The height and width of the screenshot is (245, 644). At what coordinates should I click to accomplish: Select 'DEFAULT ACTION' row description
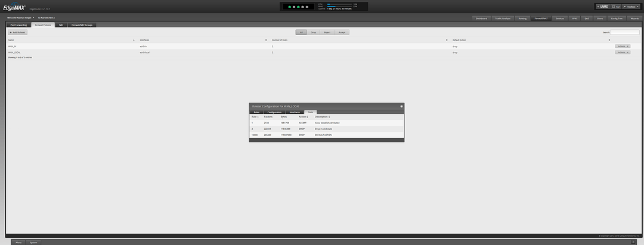coord(323,135)
